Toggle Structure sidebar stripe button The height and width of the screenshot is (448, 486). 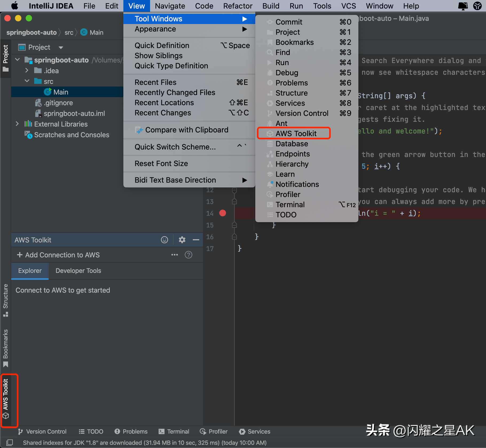point(6,300)
